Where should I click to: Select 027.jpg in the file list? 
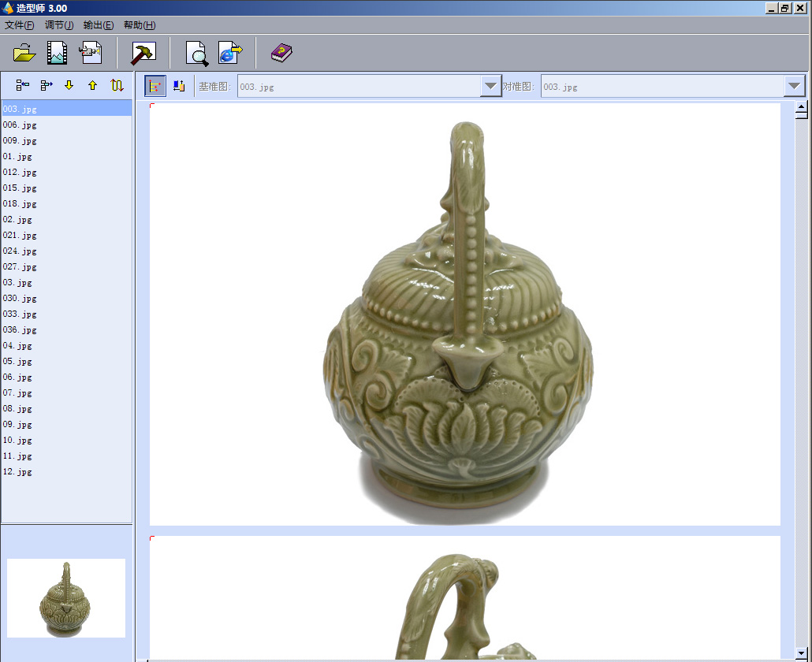(67, 266)
